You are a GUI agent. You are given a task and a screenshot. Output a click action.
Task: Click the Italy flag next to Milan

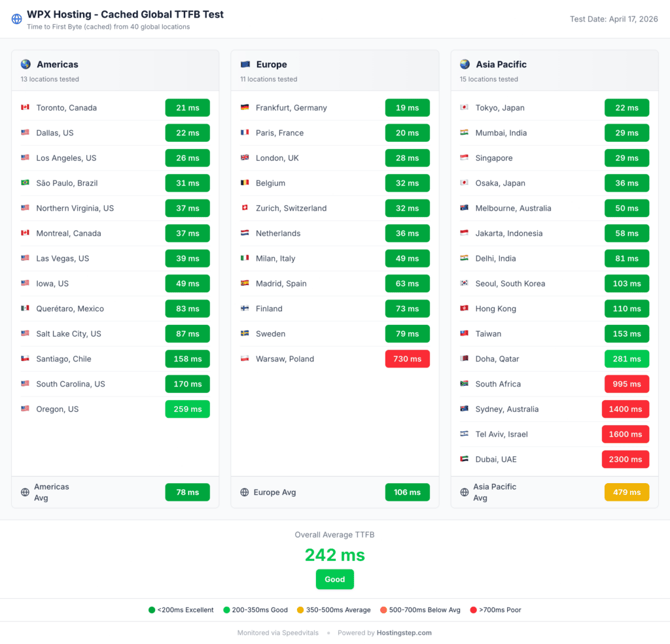(x=245, y=258)
